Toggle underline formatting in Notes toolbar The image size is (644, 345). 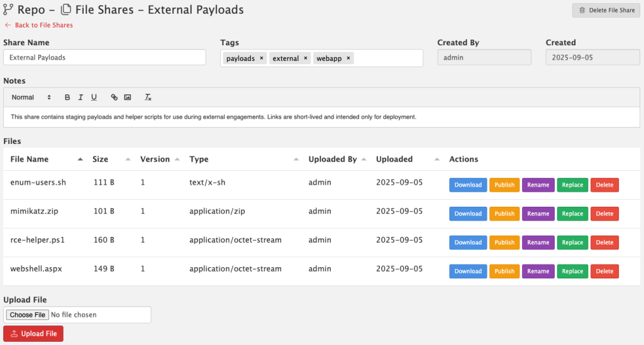coord(94,97)
